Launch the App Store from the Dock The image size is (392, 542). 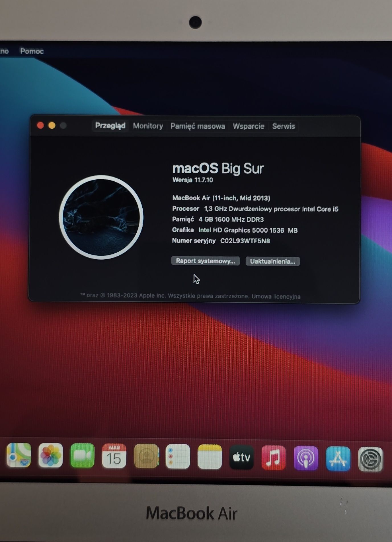click(x=338, y=459)
